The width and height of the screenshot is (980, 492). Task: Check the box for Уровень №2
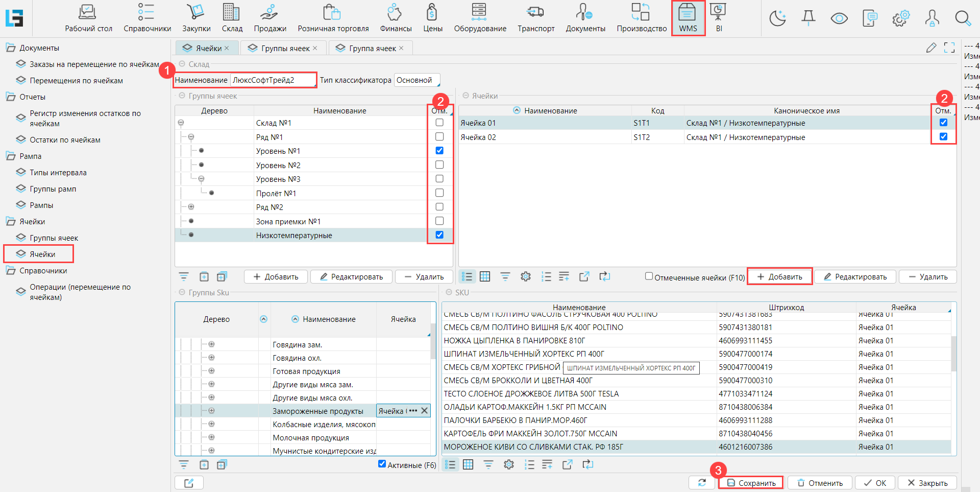point(439,165)
